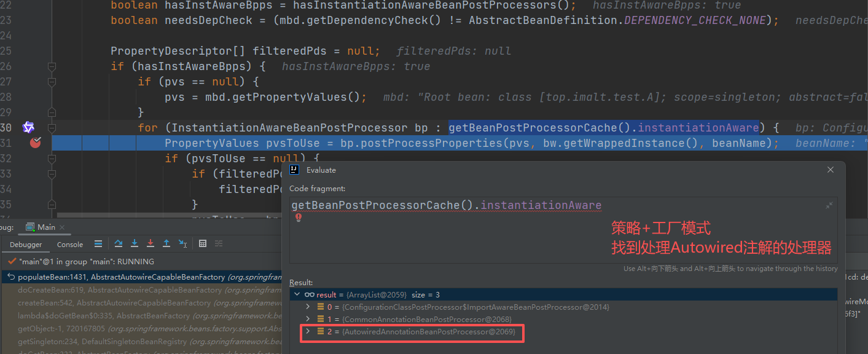868x354 pixels.
Task: Collapse the fold marker at line 26
Action: click(x=52, y=66)
